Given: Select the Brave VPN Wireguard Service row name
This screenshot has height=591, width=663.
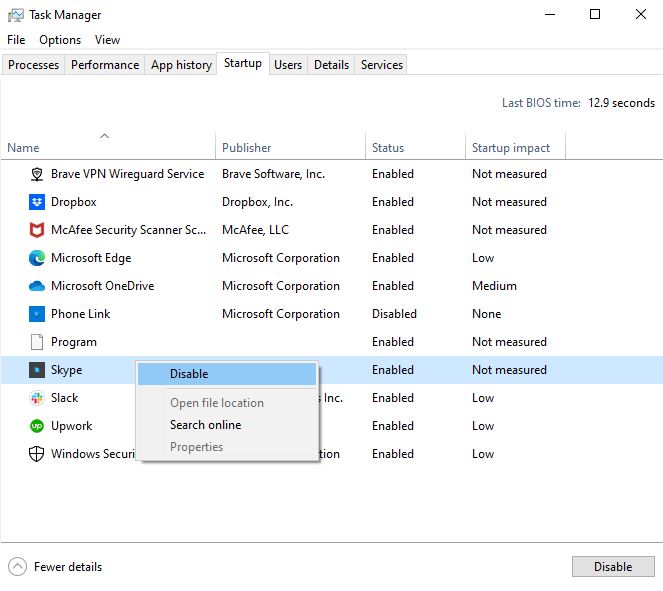Looking at the screenshot, I should coord(128,174).
